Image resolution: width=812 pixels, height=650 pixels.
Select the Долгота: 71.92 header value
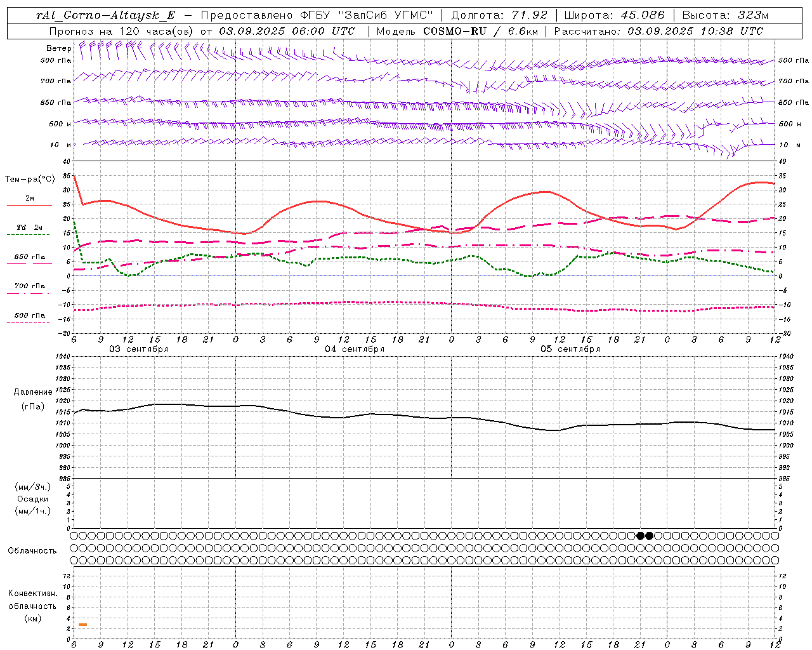click(499, 15)
